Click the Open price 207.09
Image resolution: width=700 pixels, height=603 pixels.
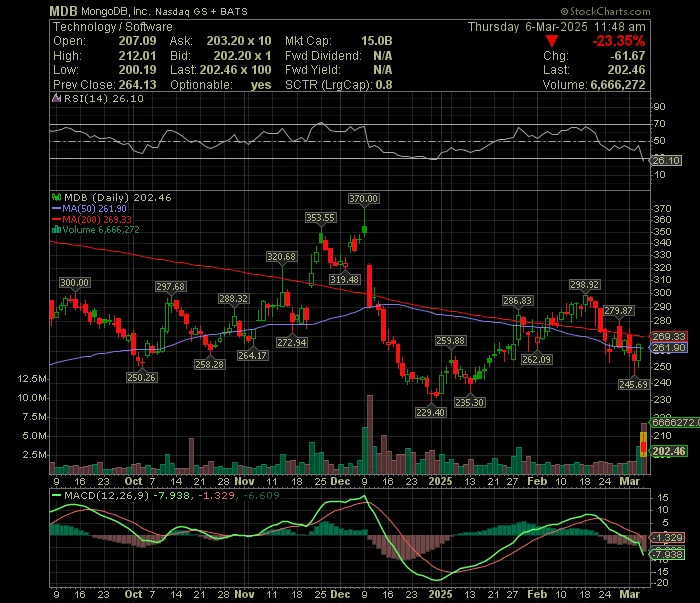(138, 41)
